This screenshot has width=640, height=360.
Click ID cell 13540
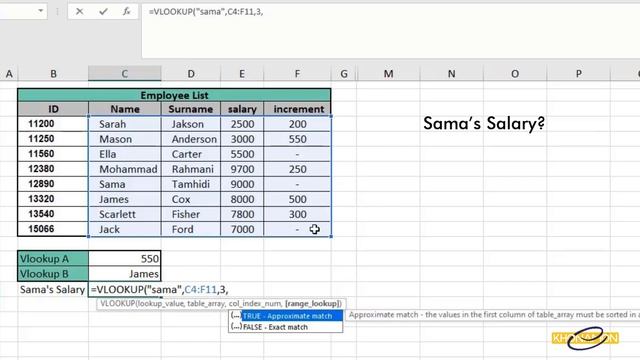coord(53,214)
